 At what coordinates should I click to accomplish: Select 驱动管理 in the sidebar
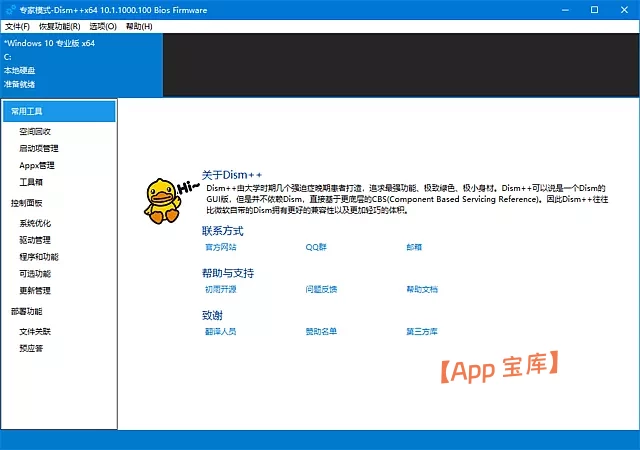(x=35, y=240)
